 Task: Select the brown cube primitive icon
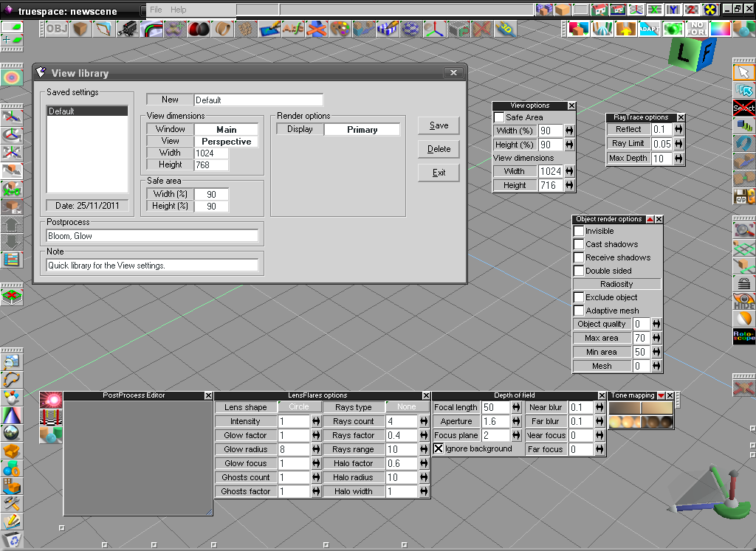(80, 29)
